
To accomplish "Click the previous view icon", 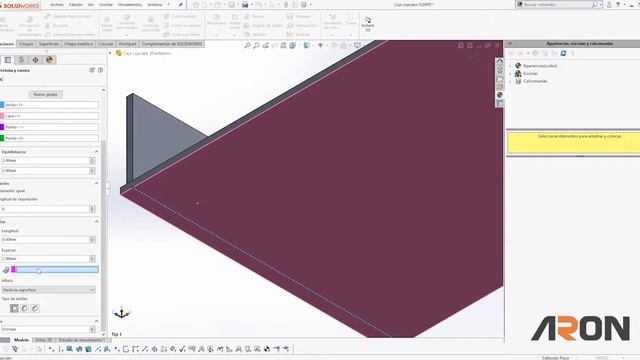I will (266, 45).
